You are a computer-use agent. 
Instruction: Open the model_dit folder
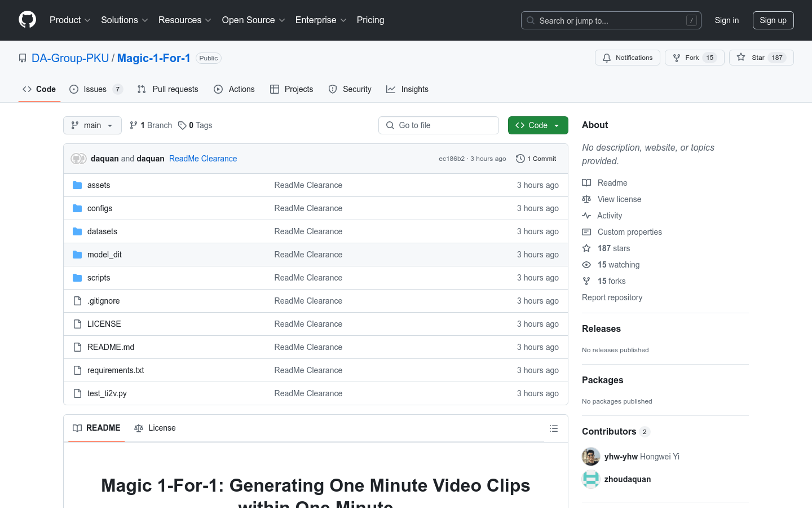tap(104, 255)
